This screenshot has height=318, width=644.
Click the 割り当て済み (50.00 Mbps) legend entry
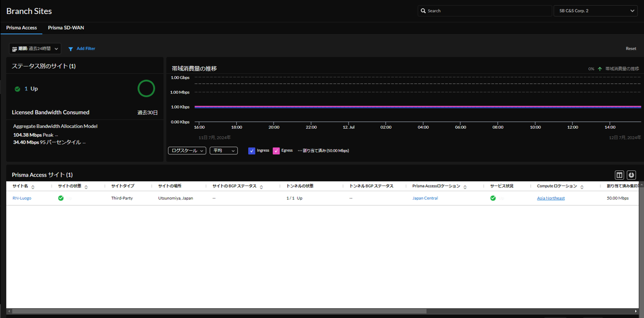coord(324,151)
